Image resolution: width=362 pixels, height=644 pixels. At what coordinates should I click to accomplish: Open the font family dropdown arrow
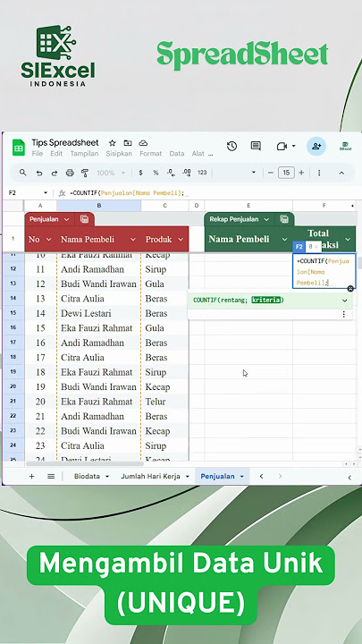click(x=254, y=173)
